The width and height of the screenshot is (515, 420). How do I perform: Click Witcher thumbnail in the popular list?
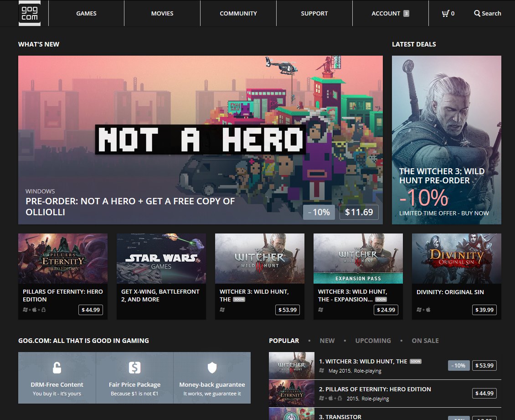292,366
